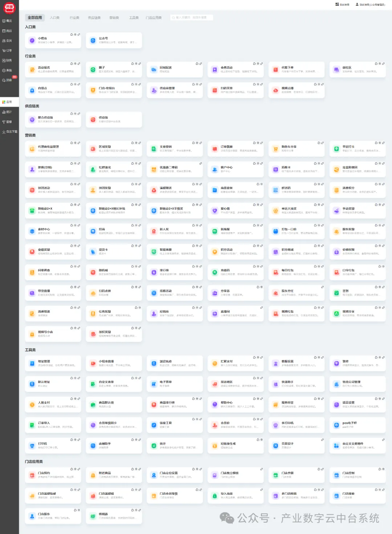Click the 客户中心 people icon

pyautogui.click(x=215, y=169)
